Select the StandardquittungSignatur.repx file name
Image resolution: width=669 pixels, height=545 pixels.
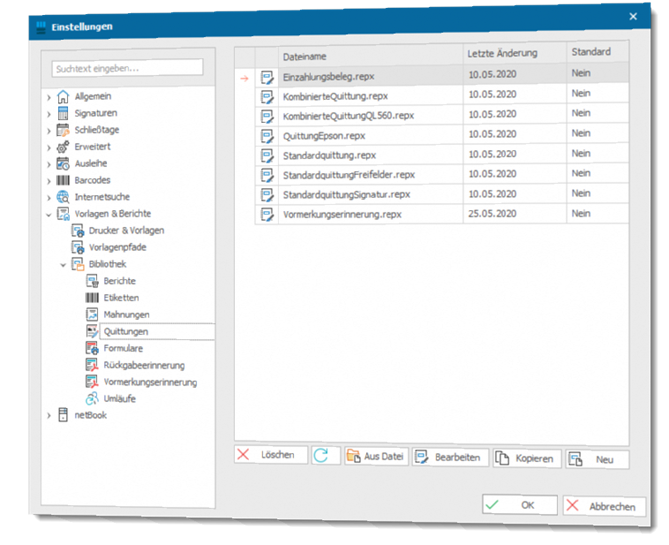[346, 195]
